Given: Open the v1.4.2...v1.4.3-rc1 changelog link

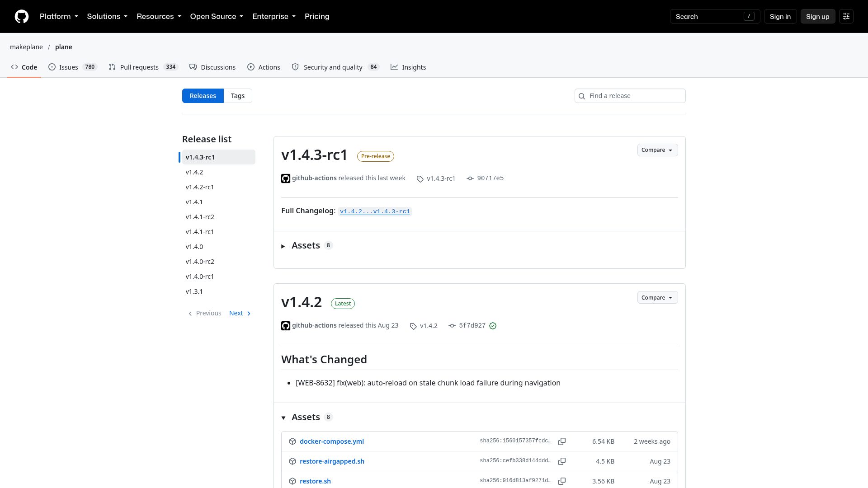Looking at the screenshot, I should (375, 211).
